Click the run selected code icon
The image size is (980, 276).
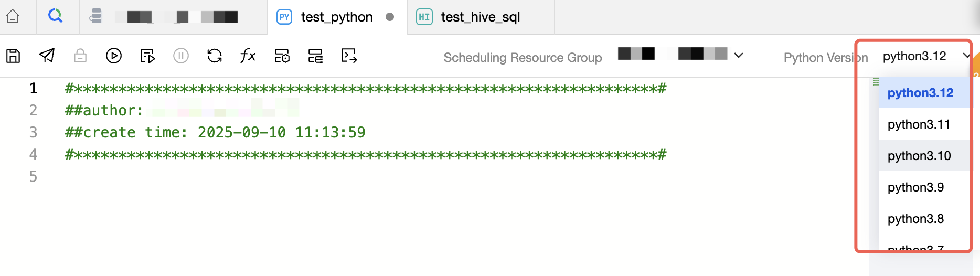tap(147, 56)
